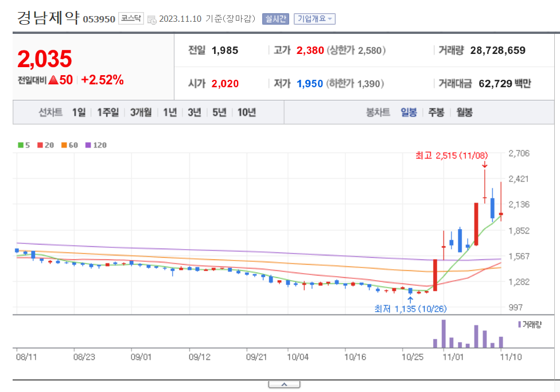Click the orange 60-day moving average legend
Image resolution: width=560 pixels, height=392 pixels.
point(69,145)
